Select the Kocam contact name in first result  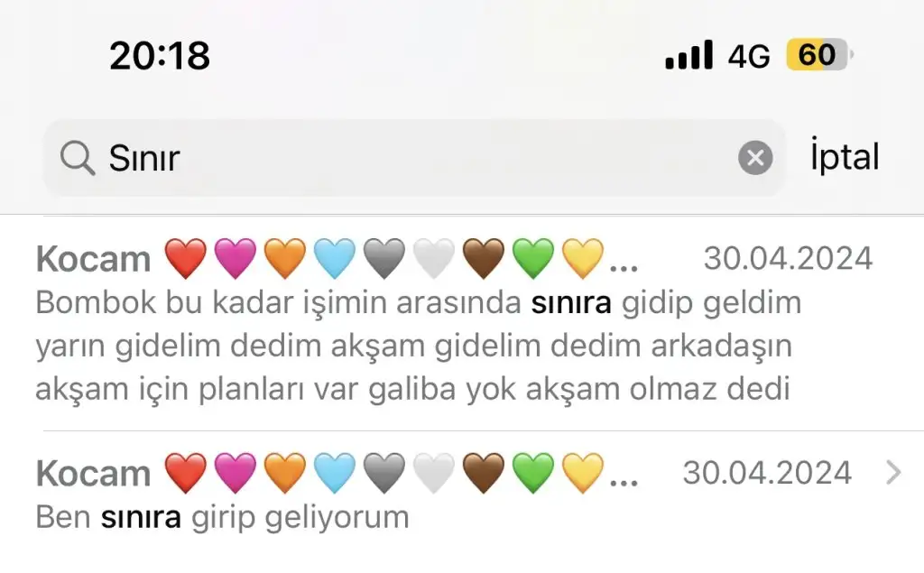pyautogui.click(x=93, y=259)
